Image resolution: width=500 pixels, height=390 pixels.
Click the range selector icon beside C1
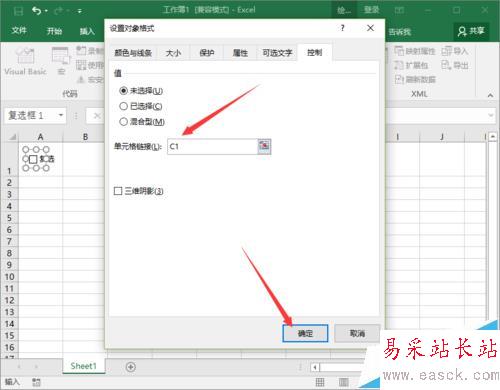[x=264, y=147]
